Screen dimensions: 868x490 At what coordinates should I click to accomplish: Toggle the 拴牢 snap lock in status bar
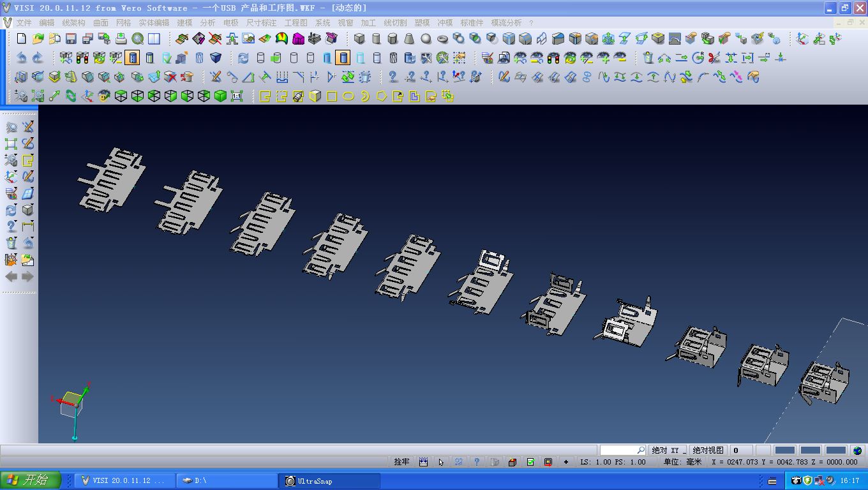pos(401,462)
